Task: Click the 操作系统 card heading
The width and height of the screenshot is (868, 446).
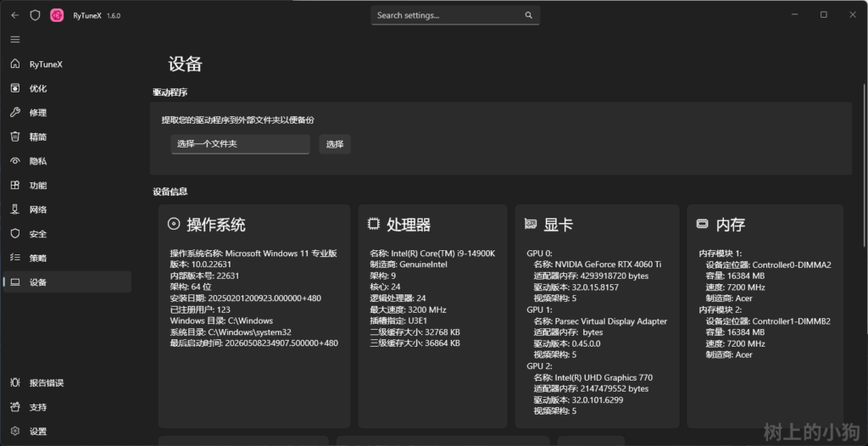Action: coord(216,225)
